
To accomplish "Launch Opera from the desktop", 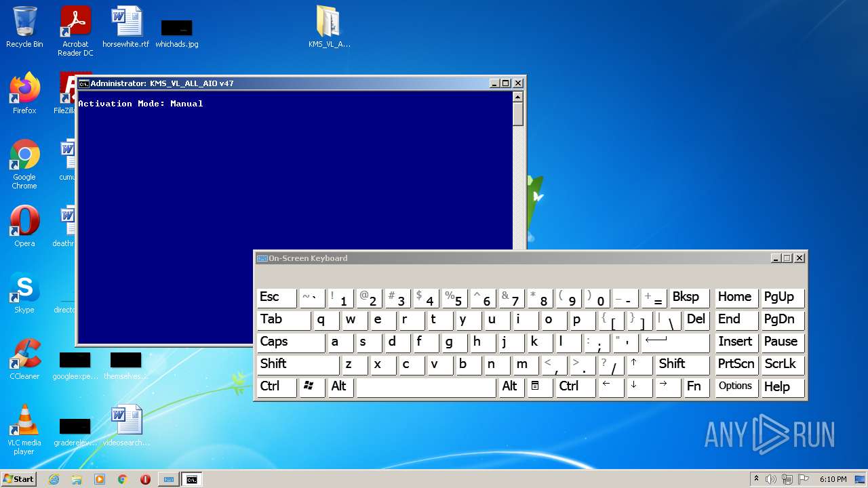I will point(24,226).
